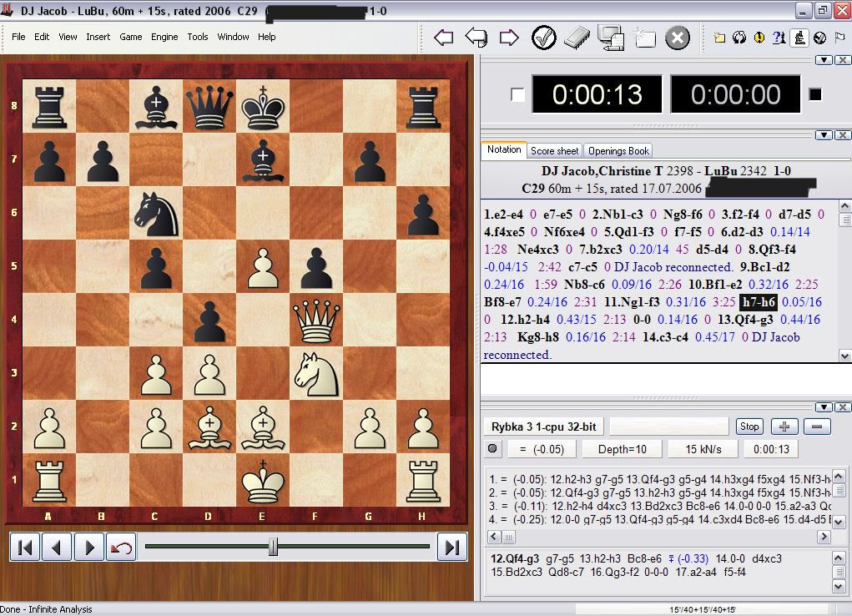Click the game position slider handle
Image resolution: width=852 pixels, height=616 pixels.
pyautogui.click(x=274, y=547)
